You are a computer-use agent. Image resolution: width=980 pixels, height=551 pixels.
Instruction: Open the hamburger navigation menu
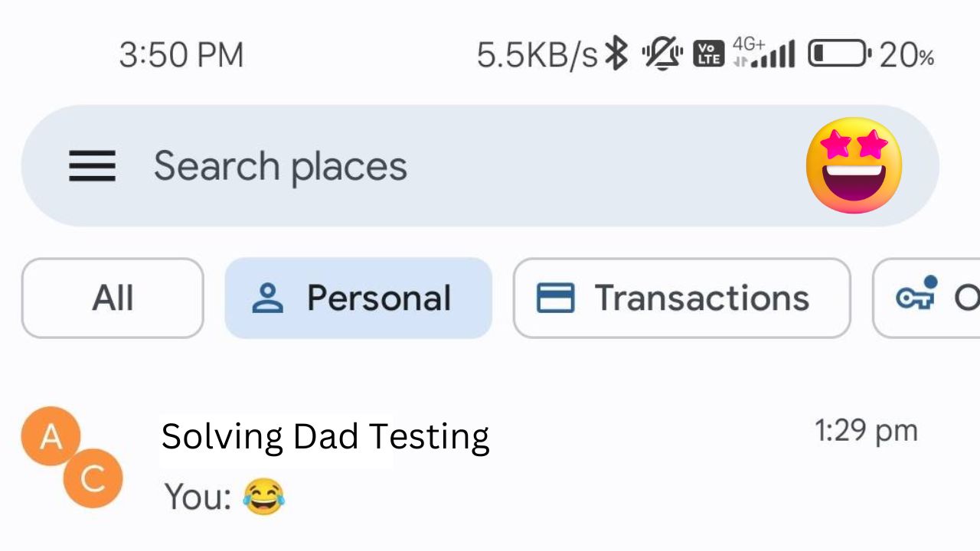92,166
